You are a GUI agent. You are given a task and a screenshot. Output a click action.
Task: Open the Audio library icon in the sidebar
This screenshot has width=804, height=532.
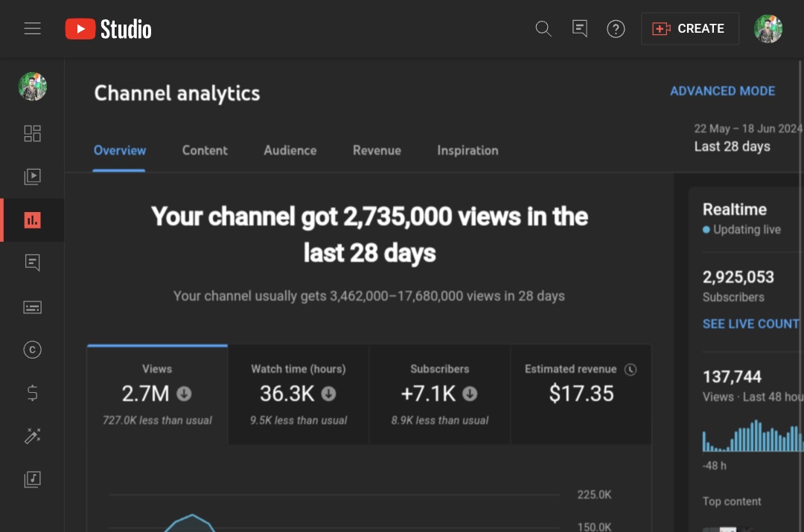click(32, 479)
